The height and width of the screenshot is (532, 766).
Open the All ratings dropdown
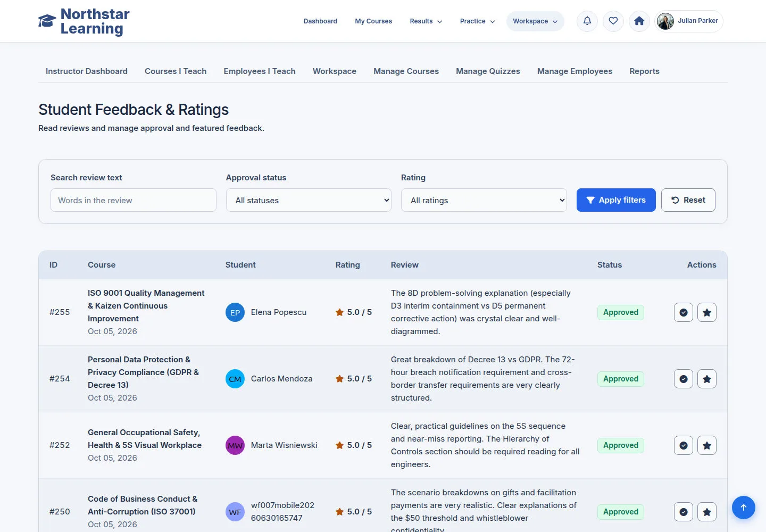click(x=484, y=200)
